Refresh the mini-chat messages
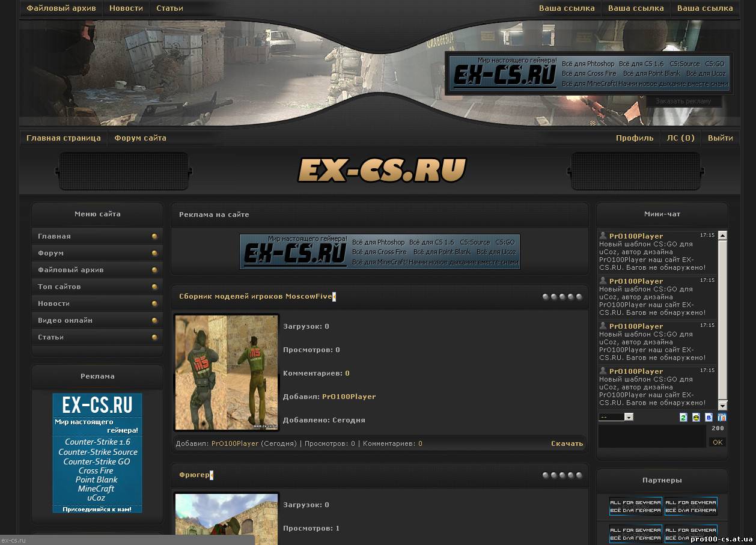 click(683, 417)
